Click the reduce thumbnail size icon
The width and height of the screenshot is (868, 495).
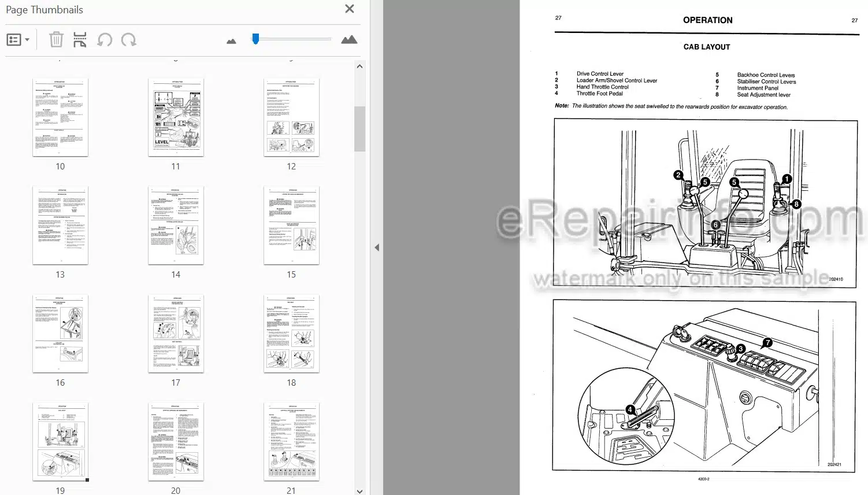[231, 41]
